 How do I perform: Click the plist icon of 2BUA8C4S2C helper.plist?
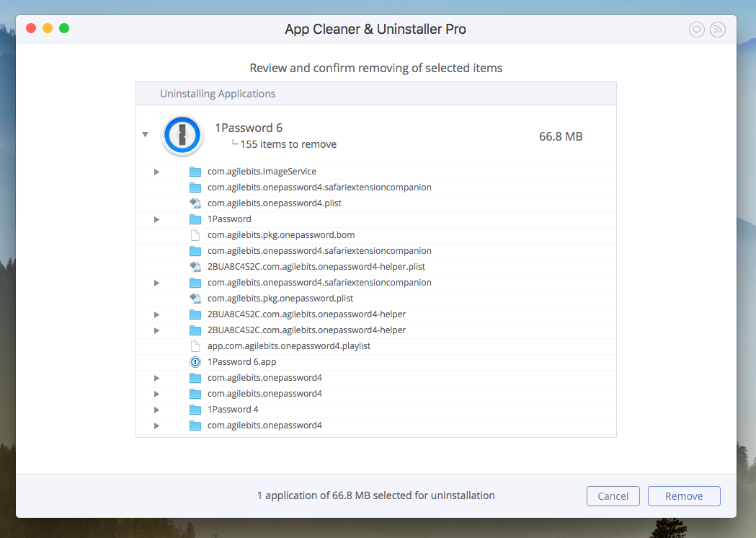point(195,267)
